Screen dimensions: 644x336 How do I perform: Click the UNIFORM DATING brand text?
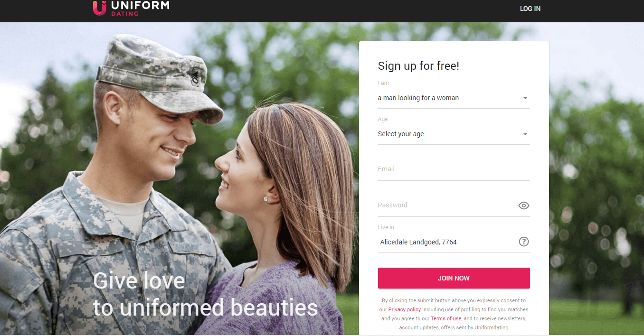139,8
